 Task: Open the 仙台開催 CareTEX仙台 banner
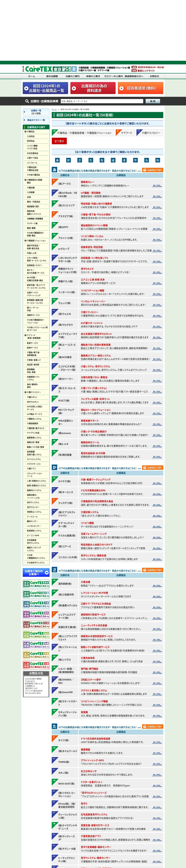point(36,635)
